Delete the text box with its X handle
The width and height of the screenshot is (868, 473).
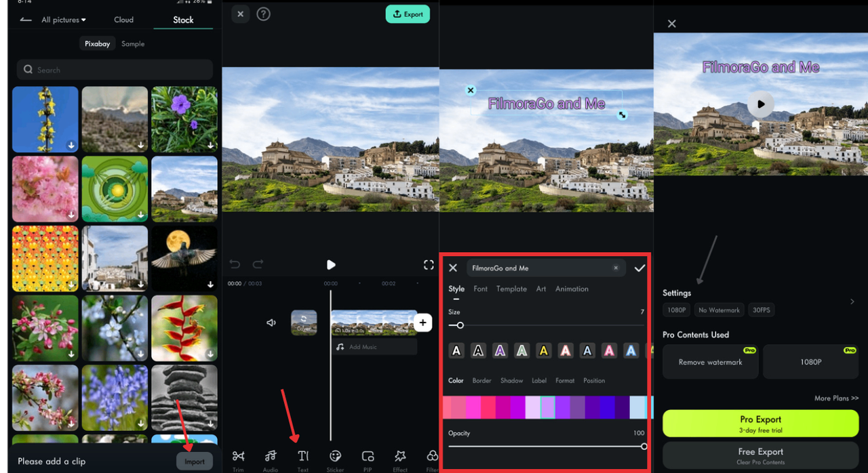pos(471,90)
